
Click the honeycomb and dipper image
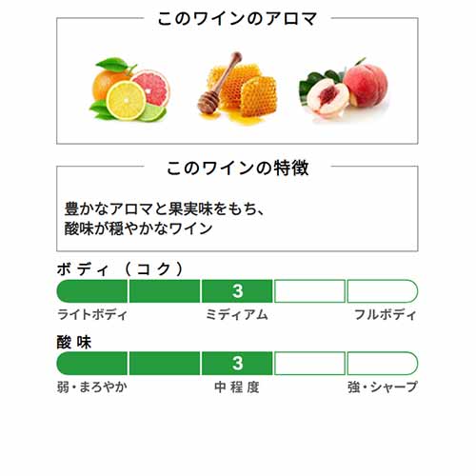pyautogui.click(x=237, y=89)
